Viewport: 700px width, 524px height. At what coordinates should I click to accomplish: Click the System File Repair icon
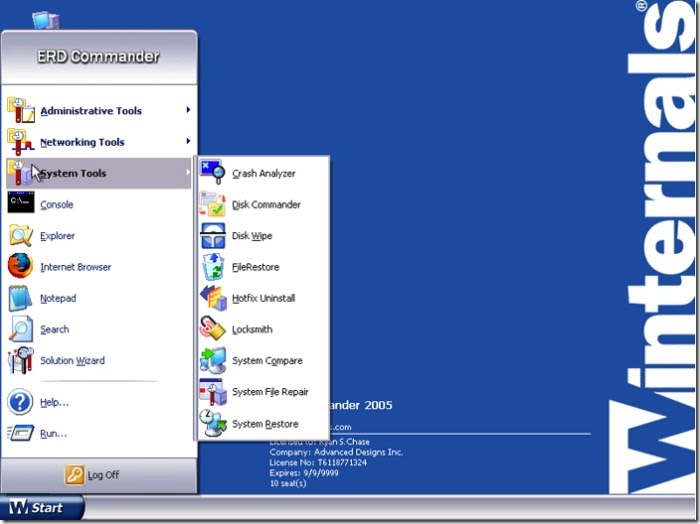pyautogui.click(x=213, y=392)
